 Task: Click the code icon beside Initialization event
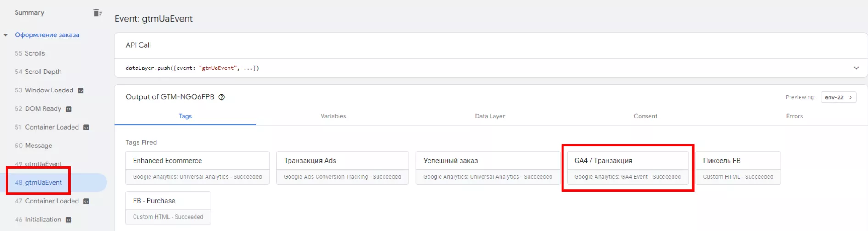coord(68,220)
